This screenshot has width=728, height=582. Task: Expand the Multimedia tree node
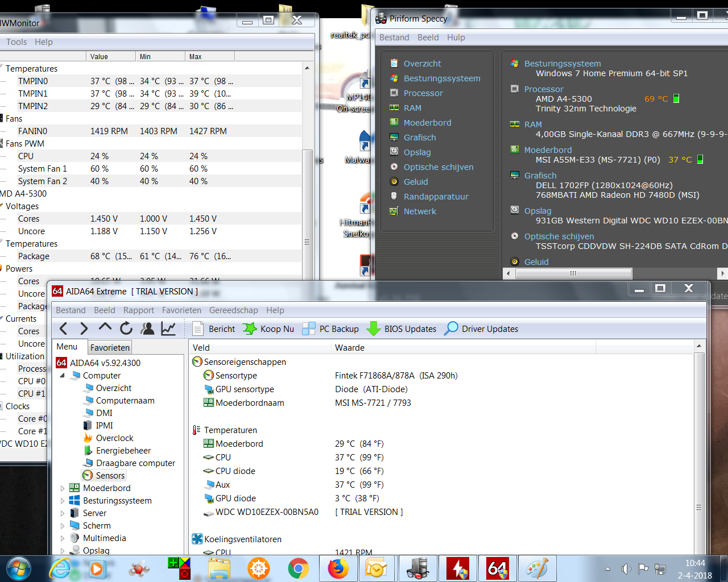tap(63, 538)
